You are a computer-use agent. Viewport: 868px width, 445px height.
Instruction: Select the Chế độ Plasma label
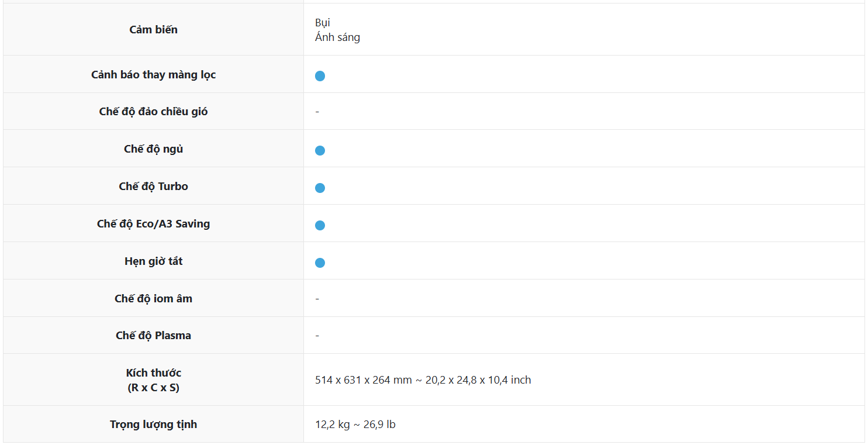pos(153,336)
